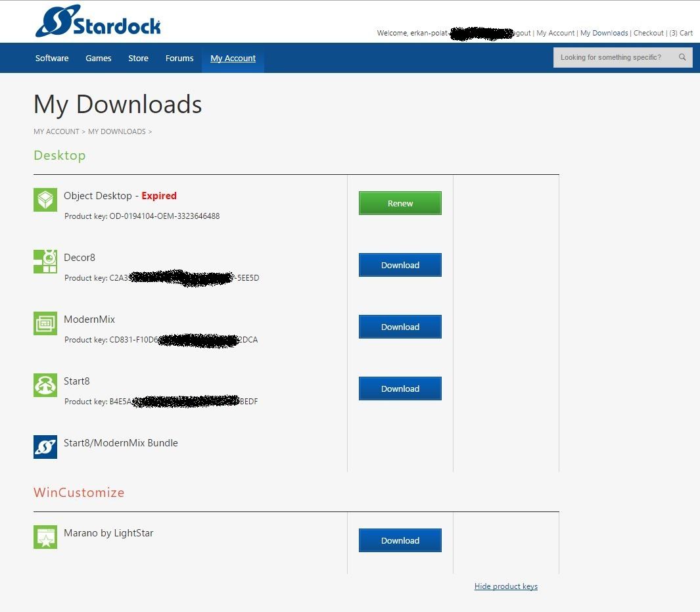Click the search input field
Image resolution: width=700 pixels, height=612 pixels.
(x=615, y=57)
